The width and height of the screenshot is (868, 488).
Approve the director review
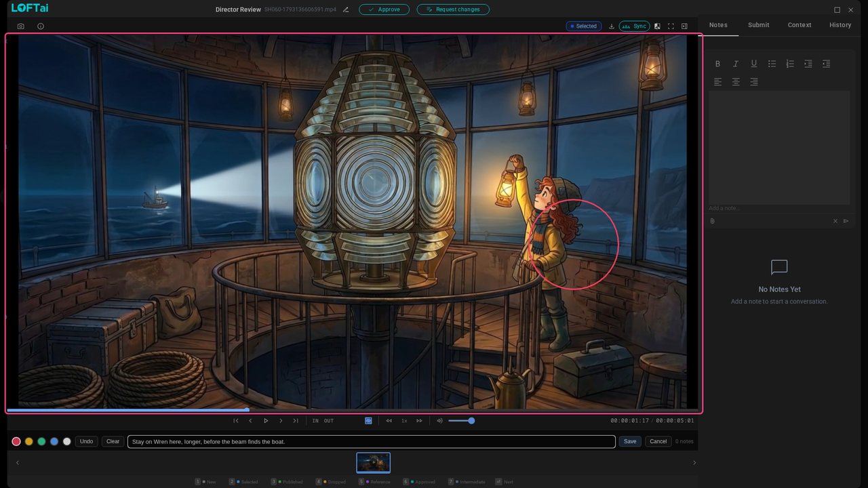point(384,9)
